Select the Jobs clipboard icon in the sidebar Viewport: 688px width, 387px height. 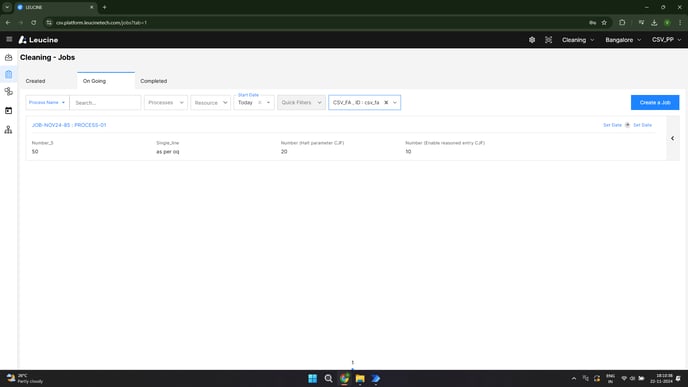8,75
